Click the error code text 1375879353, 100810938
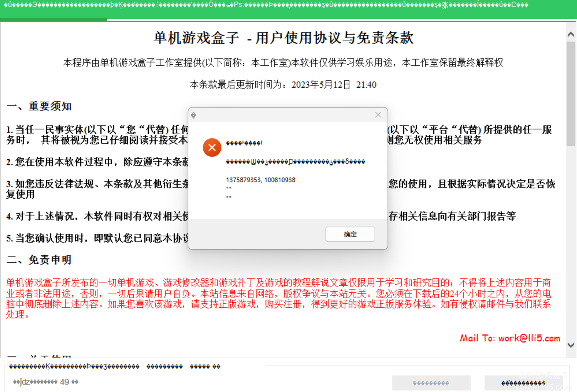The image size is (577, 392). point(261,180)
